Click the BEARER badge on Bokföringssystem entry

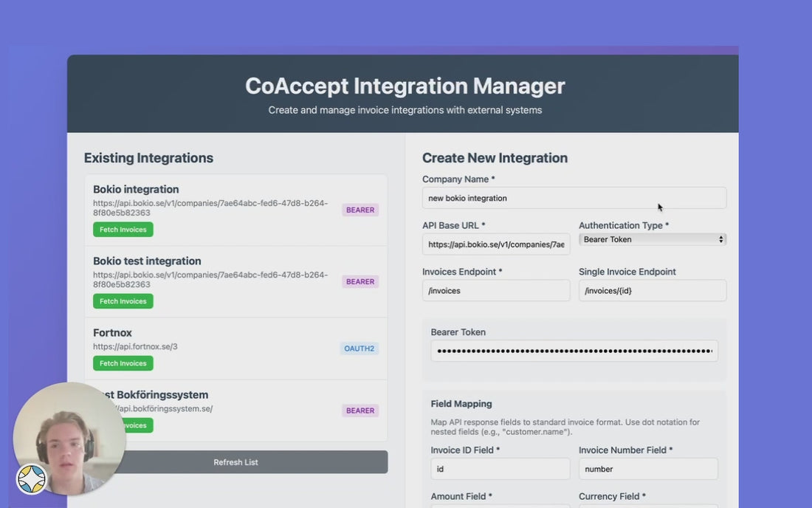[360, 410]
